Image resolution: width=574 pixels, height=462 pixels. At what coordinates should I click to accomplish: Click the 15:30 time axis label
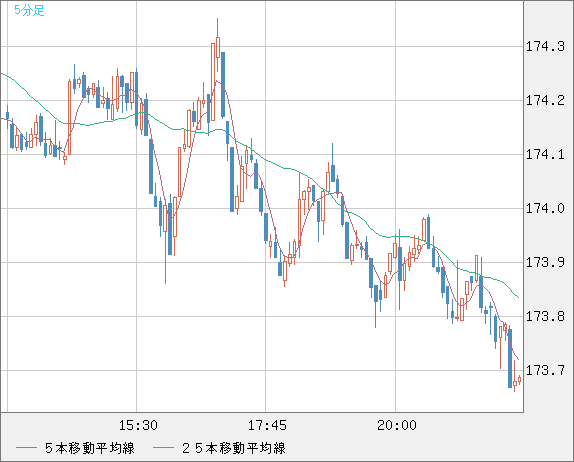tap(138, 425)
